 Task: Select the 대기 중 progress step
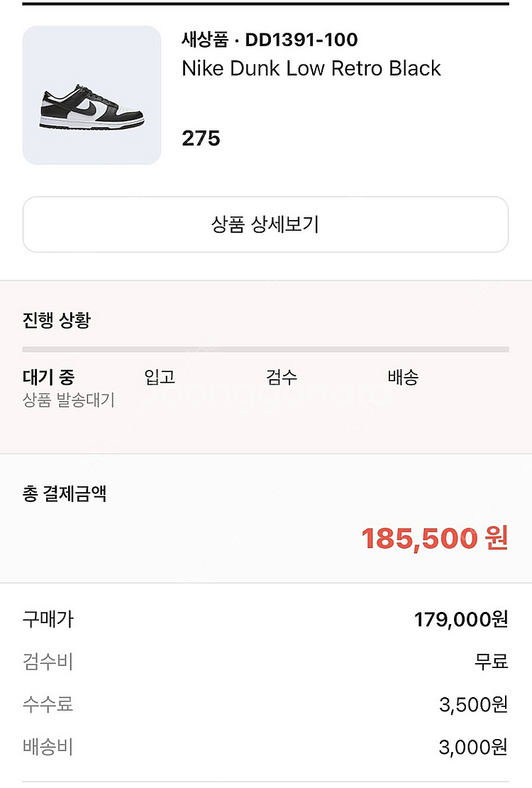pos(48,376)
